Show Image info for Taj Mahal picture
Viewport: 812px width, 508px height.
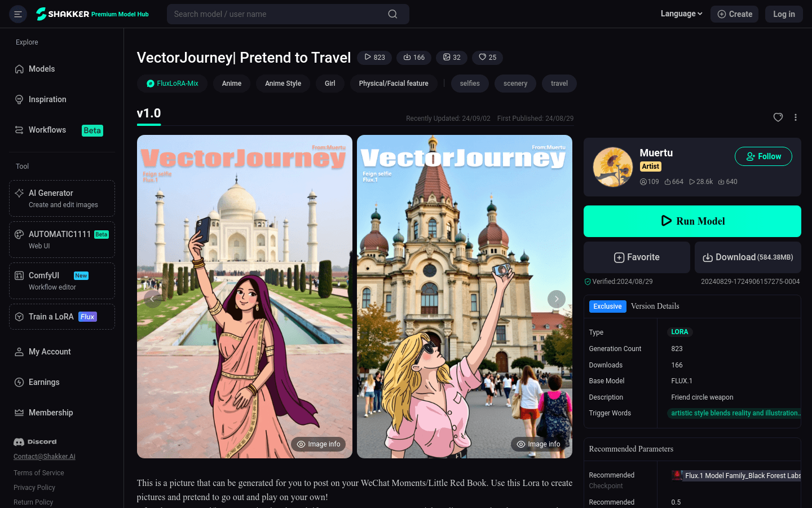[x=319, y=444]
